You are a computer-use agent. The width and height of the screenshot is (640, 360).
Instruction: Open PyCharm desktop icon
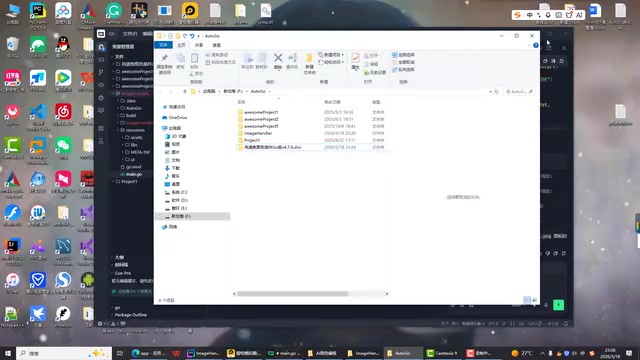pyautogui.click(x=38, y=15)
